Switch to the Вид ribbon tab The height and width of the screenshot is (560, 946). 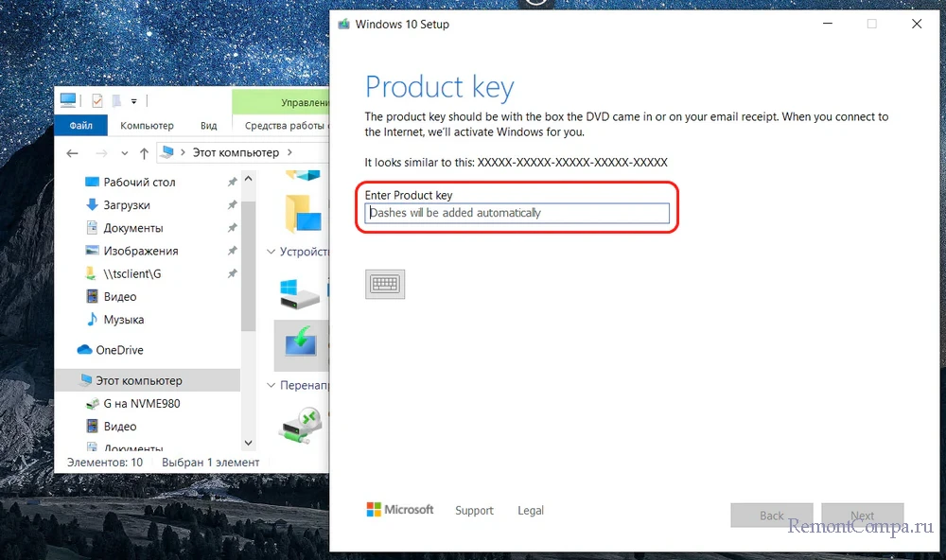pyautogui.click(x=209, y=126)
